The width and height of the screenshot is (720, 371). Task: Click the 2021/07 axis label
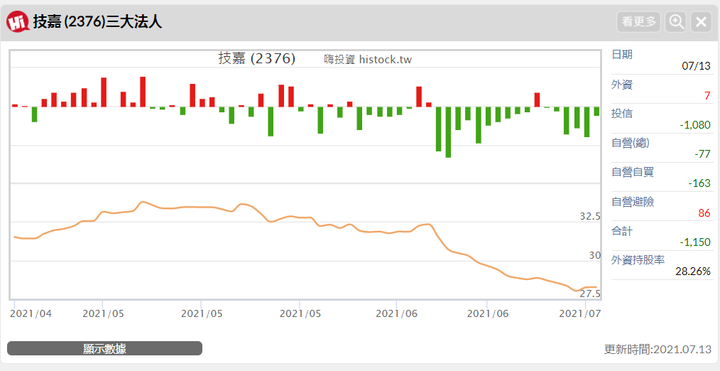click(579, 314)
